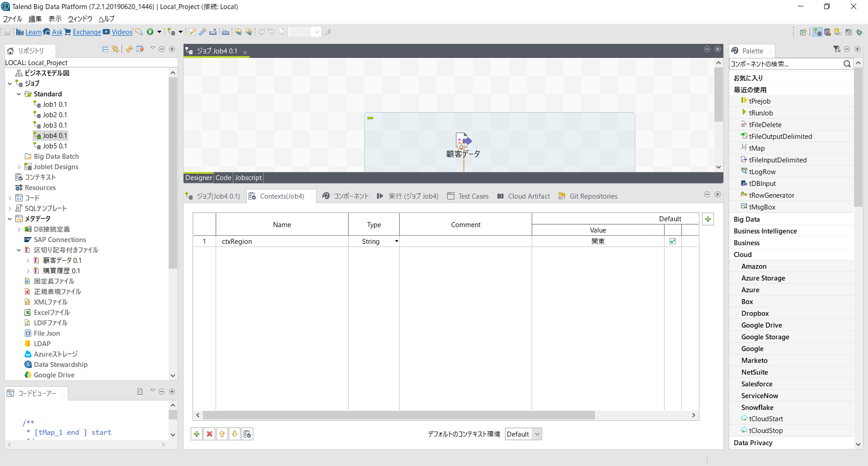Click the ctxRegion name cell
The width and height of the screenshot is (868, 466).
pyautogui.click(x=282, y=241)
